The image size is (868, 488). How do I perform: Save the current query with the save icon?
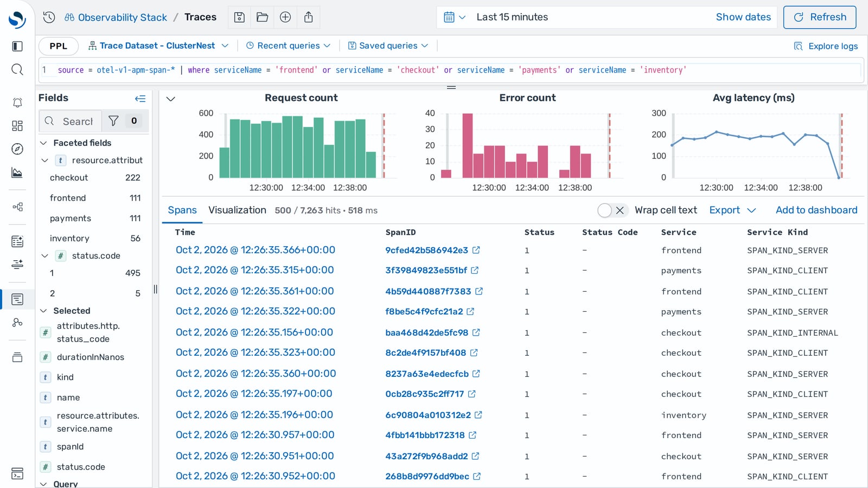coord(239,17)
